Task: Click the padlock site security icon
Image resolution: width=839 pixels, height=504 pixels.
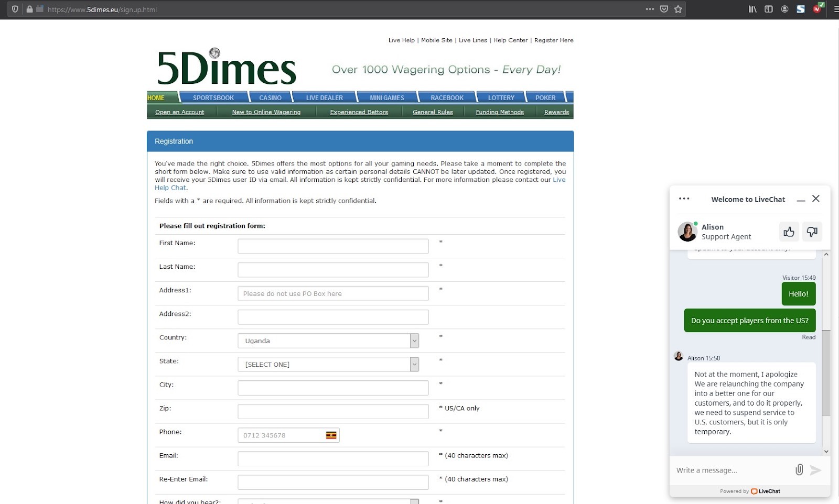Action: click(x=29, y=9)
